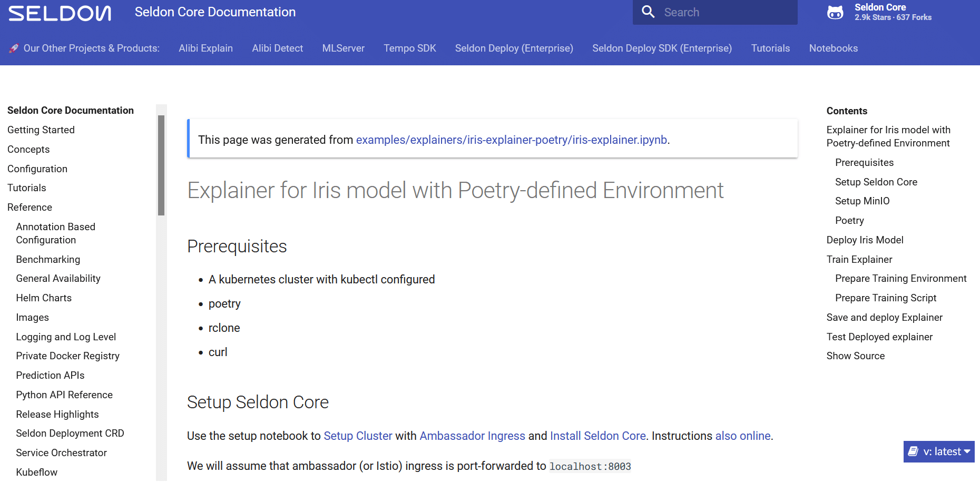Jump to Save and deploy Explainer
Screen dimensions: 980x492
click(884, 318)
